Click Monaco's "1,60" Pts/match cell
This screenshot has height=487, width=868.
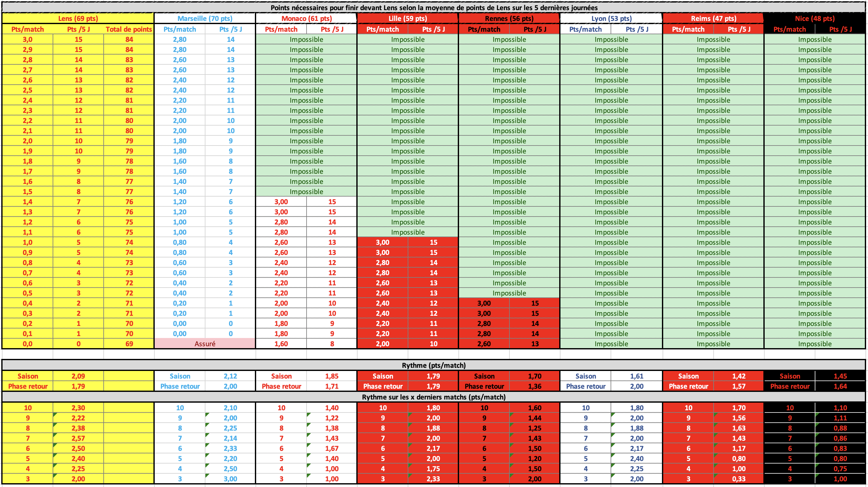(281, 344)
